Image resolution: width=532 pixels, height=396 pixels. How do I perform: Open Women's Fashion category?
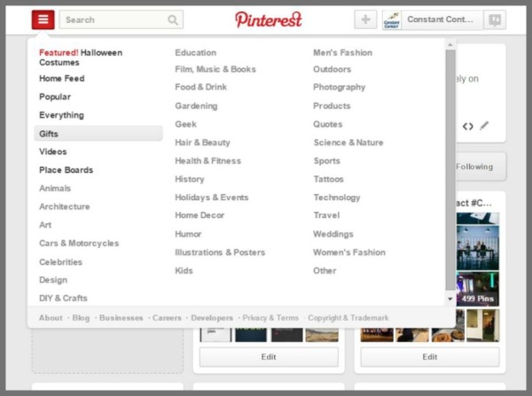349,252
